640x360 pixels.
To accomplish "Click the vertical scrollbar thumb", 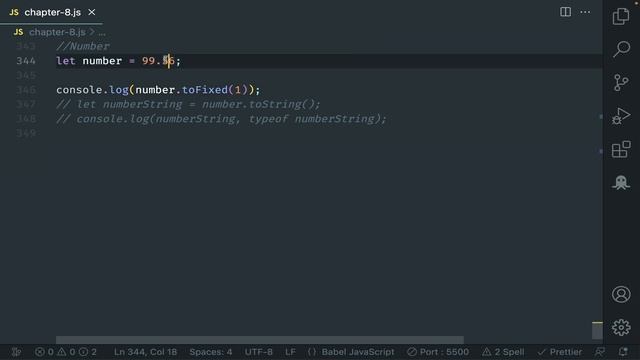I will point(597,330).
